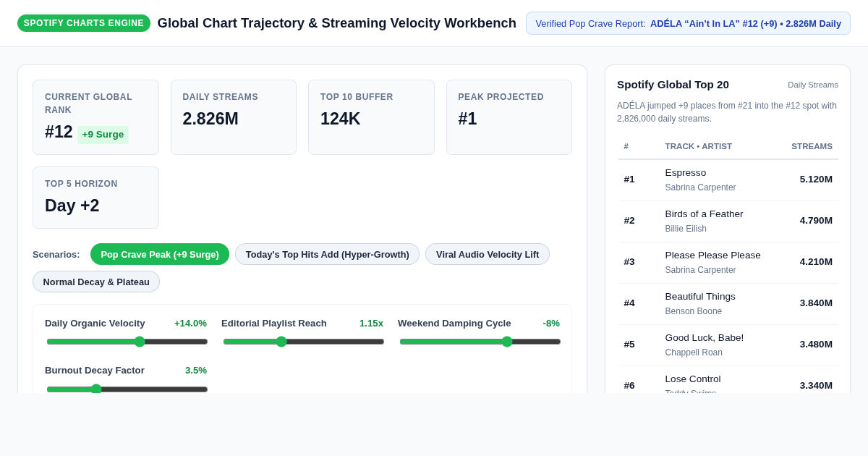Click the #1 rank cell for Espresso
The width and height of the screenshot is (868, 456).
(x=629, y=180)
